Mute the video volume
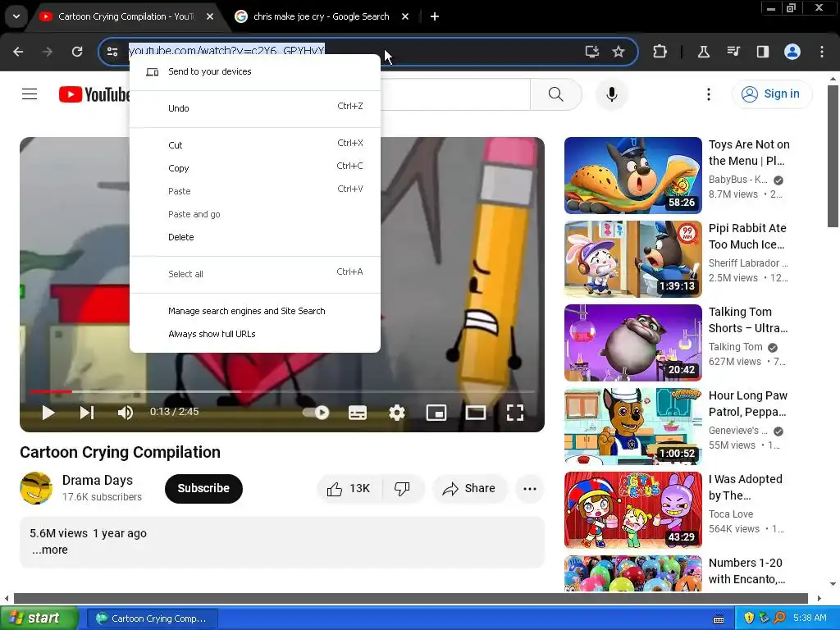This screenshot has width=840, height=630. [126, 413]
